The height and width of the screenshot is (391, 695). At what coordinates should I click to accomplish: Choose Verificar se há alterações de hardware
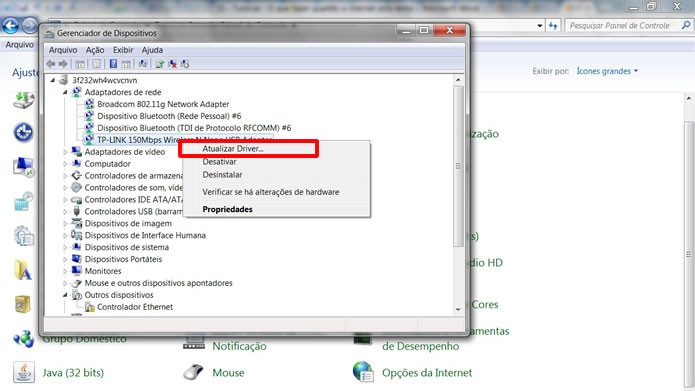(x=271, y=192)
